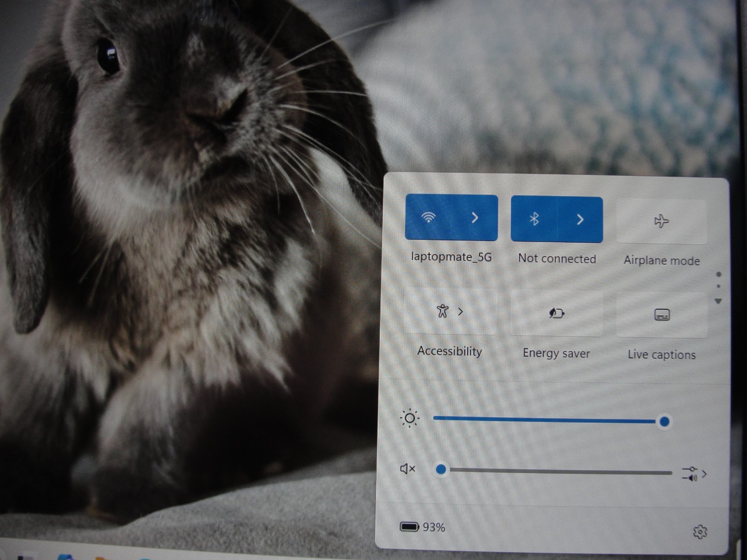Viewport: 747px width, 560px height.
Task: Click the volume slider handle
Action: tap(441, 469)
